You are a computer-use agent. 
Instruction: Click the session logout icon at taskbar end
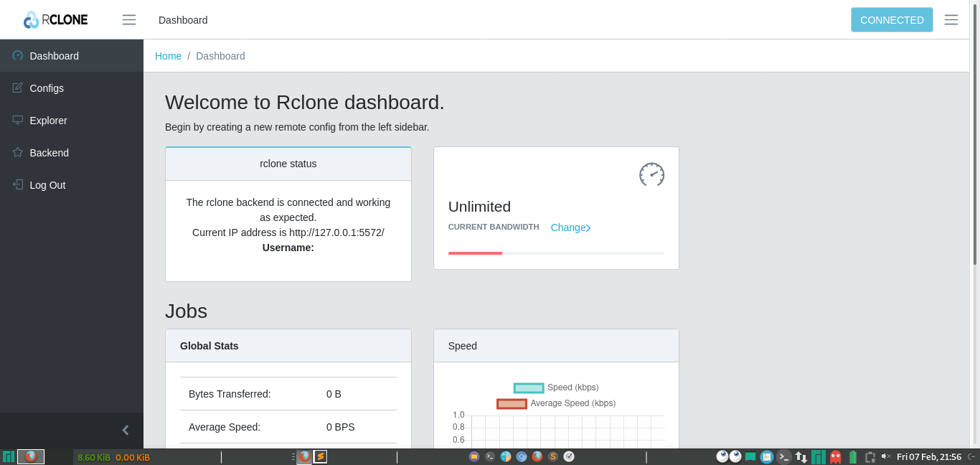point(971,456)
